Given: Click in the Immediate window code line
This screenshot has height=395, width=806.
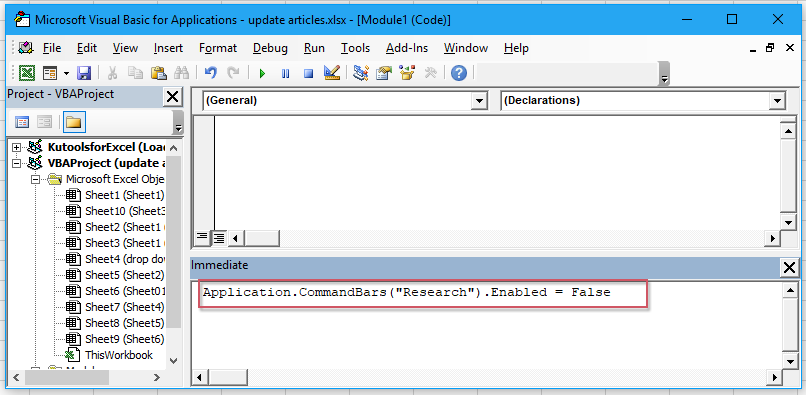Looking at the screenshot, I should coord(406,293).
